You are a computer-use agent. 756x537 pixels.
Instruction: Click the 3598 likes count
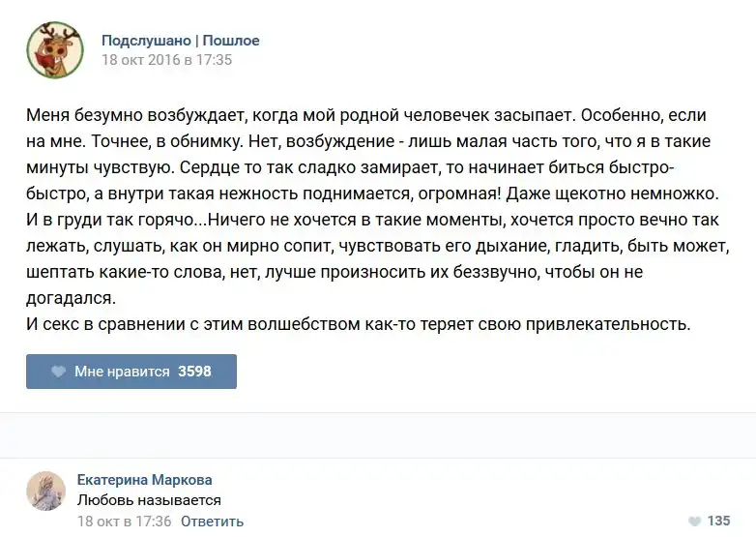194,372
